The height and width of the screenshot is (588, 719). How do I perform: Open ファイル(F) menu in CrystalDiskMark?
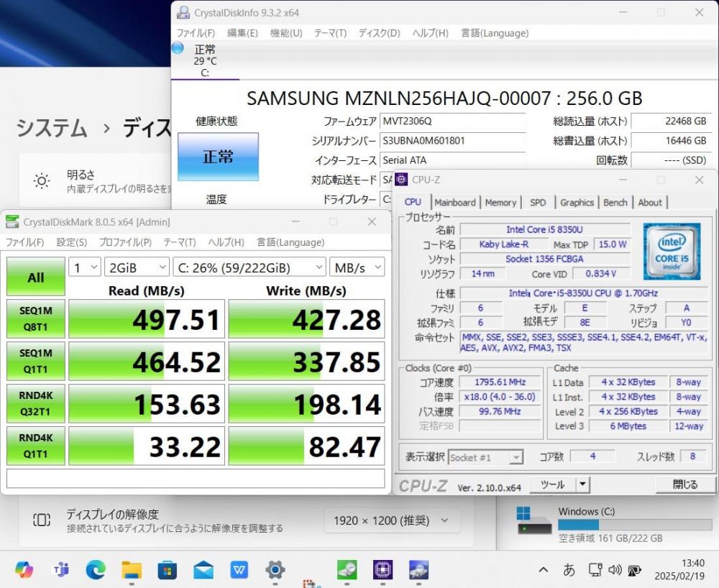click(x=24, y=242)
